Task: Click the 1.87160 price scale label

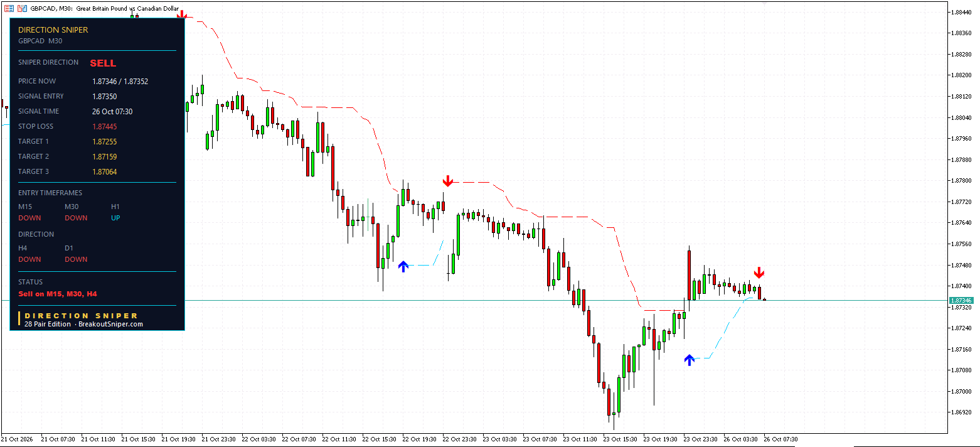Action: (962, 349)
